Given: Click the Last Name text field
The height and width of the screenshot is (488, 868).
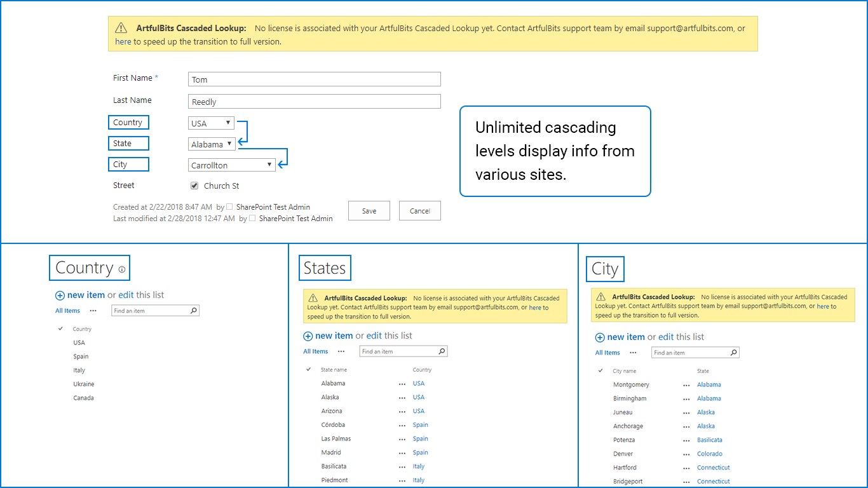Looking at the screenshot, I should (x=315, y=102).
